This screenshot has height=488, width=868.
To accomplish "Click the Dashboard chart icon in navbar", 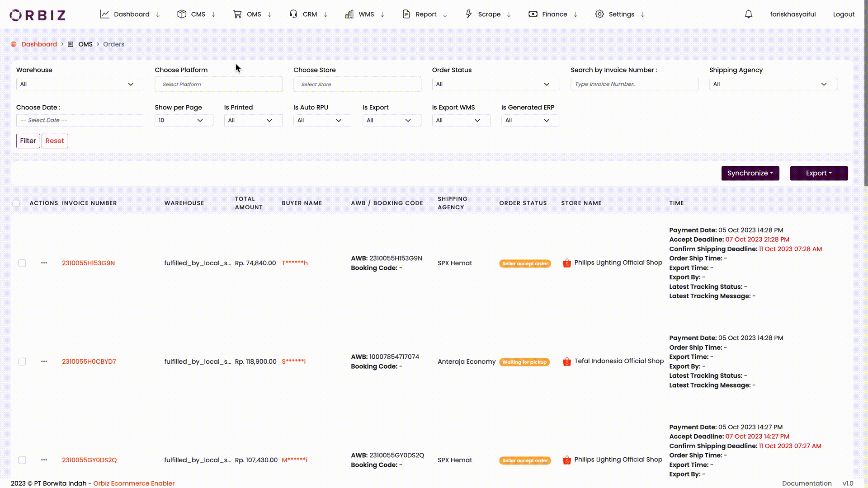I will 104,14.
